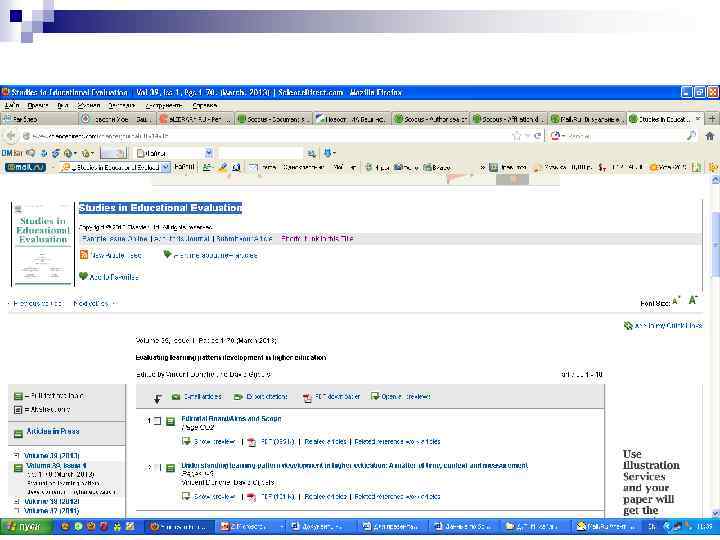Click the first article's PDF icon
This screenshot has width=720, height=540.
[252, 442]
